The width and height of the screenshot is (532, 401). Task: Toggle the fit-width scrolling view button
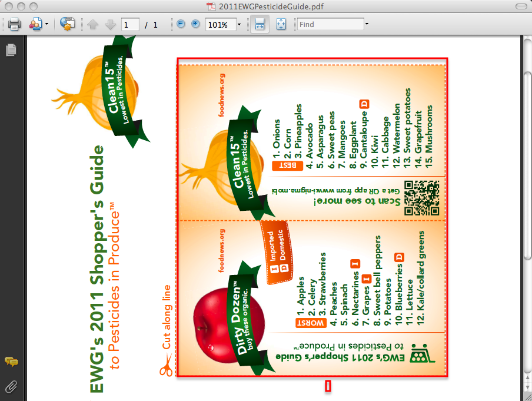point(260,25)
